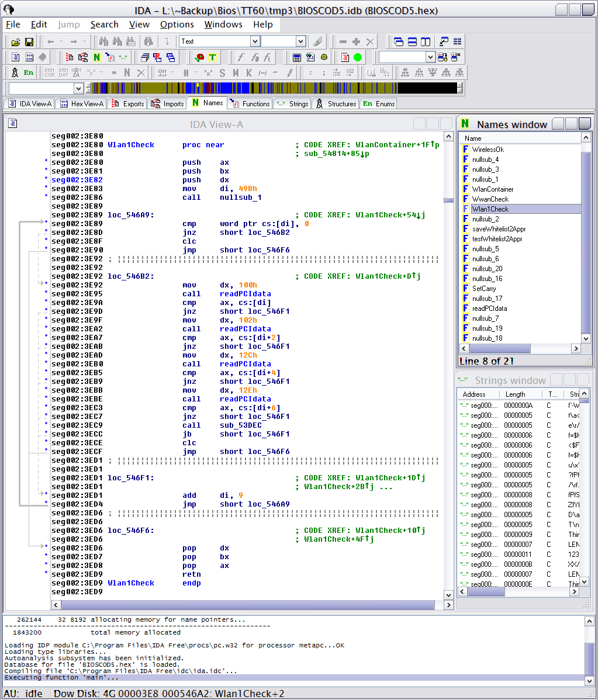Select testWhitelist2Appr in the Names window
Viewport: 598px width, 700px height.
497,239
